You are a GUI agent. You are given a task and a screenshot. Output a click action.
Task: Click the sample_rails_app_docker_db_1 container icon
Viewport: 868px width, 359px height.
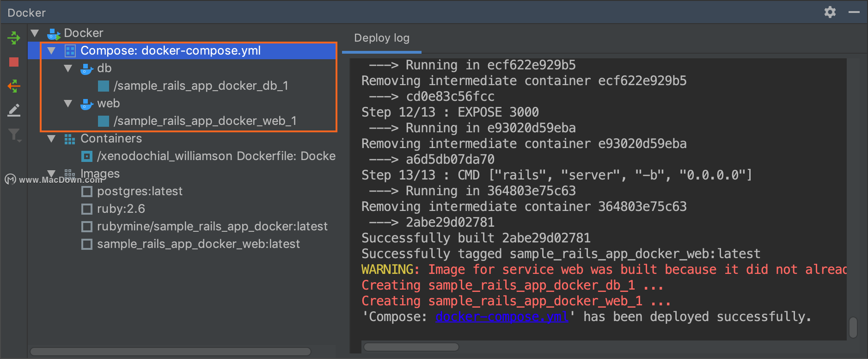point(104,86)
